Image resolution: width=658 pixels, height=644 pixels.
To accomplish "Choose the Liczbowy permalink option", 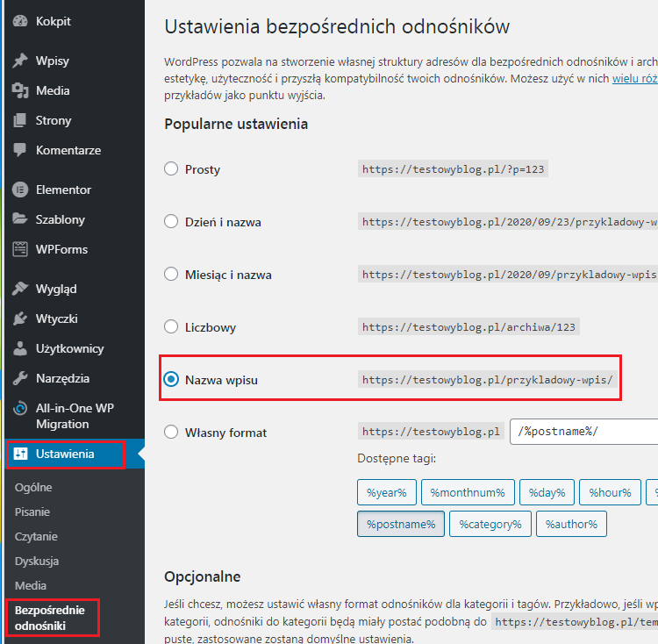I will coord(171,326).
